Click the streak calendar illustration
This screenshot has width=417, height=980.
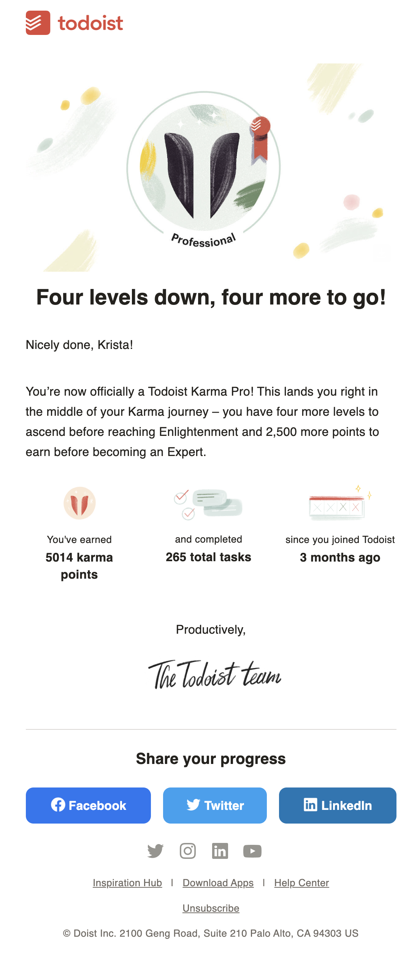click(338, 504)
